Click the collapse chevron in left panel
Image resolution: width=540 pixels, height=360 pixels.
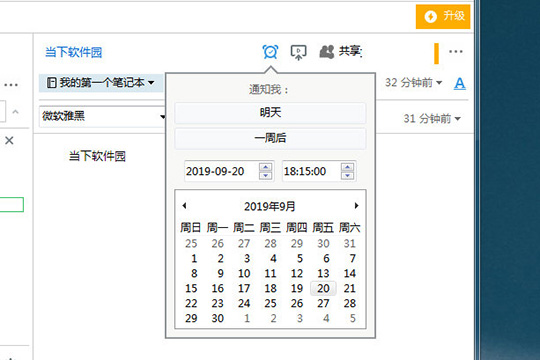(x=15, y=112)
